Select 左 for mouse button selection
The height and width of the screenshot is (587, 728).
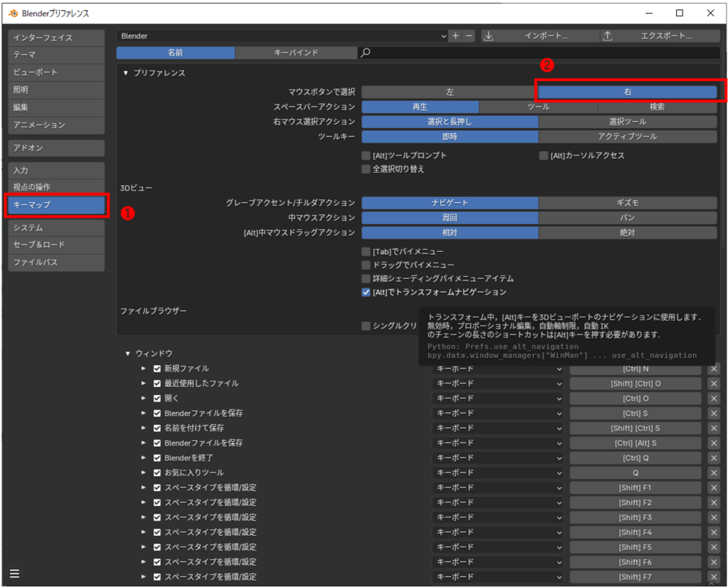click(x=449, y=92)
